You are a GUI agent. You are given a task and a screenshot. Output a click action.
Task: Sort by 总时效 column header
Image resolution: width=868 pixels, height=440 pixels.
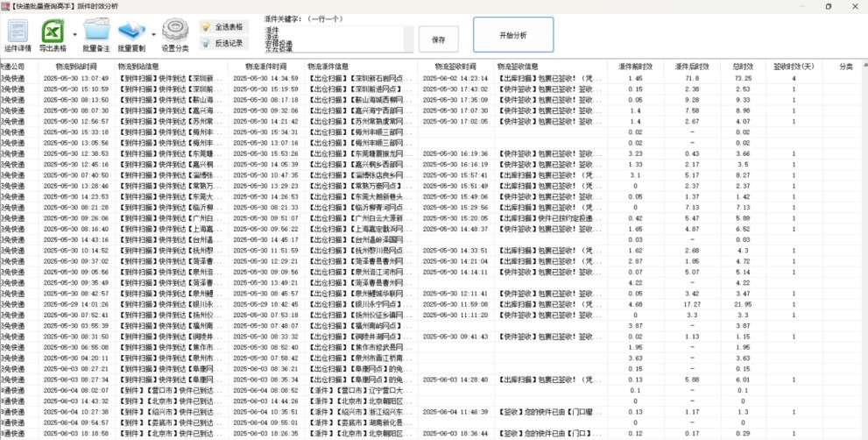coord(743,67)
